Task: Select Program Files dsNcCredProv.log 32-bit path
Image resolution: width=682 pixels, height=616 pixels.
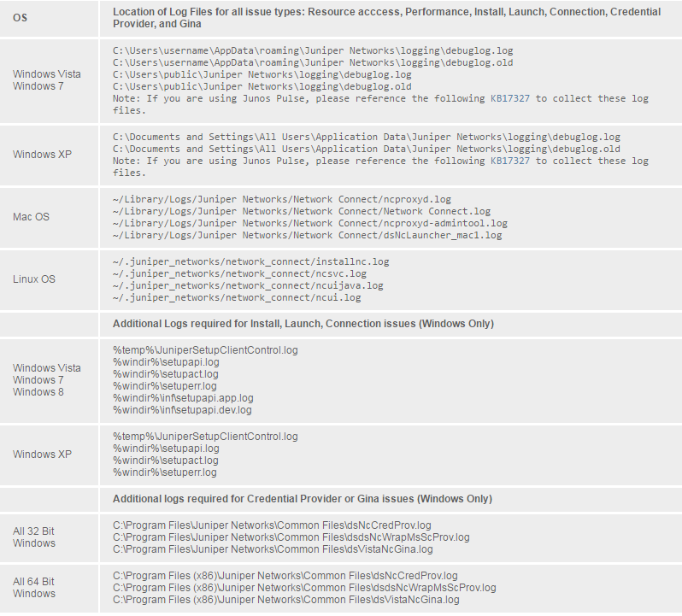Action: point(272,525)
